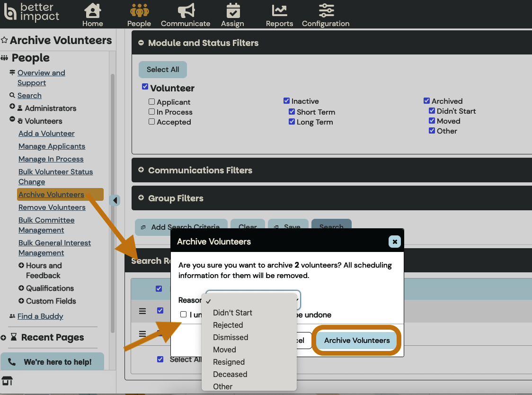This screenshot has height=395, width=532.
Task: Check the acknowledgment checkbox in dialog
Action: pyautogui.click(x=184, y=314)
